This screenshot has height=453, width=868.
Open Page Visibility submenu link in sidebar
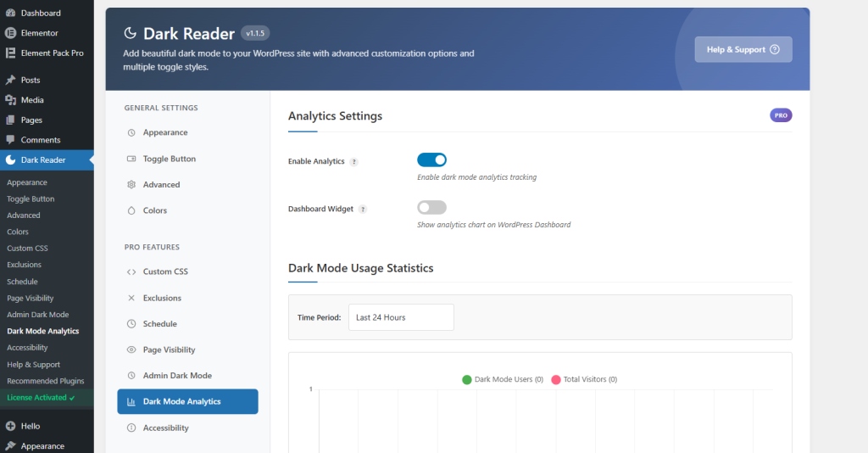click(31, 298)
